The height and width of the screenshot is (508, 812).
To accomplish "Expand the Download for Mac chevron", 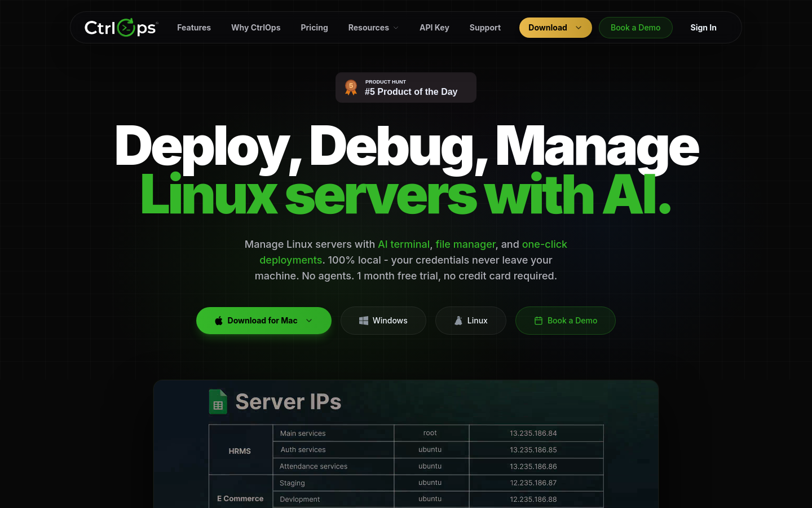I will (x=309, y=321).
